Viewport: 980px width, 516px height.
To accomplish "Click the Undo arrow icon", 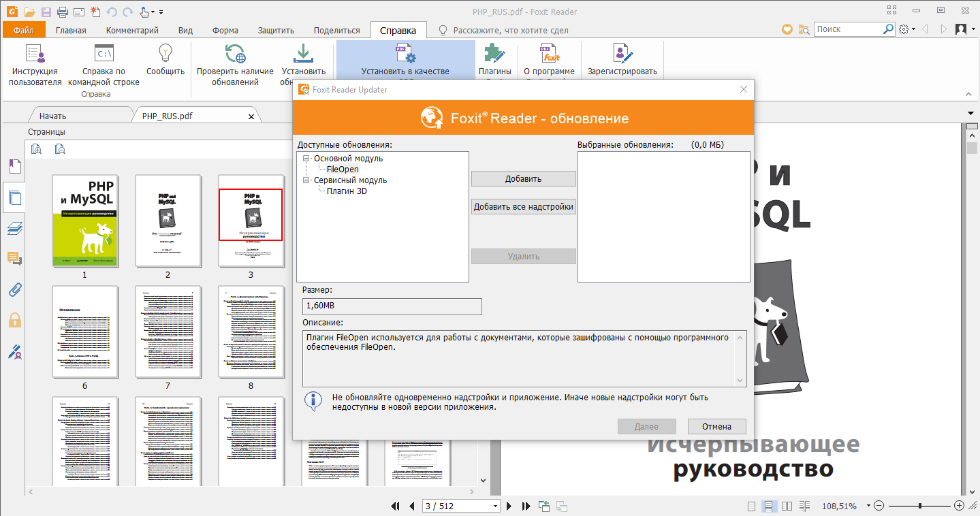I will (112, 12).
